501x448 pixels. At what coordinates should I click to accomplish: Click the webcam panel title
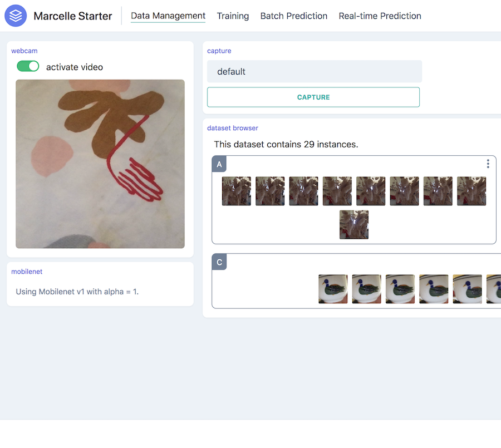coord(24,51)
